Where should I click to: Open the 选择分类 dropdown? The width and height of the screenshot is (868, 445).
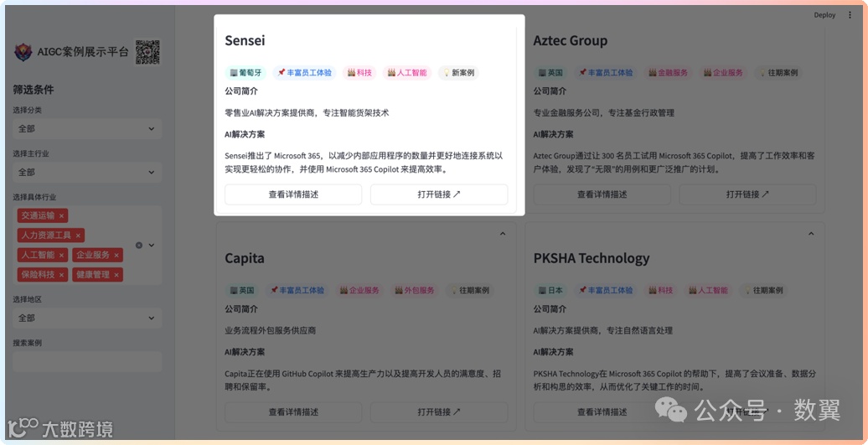[87, 128]
